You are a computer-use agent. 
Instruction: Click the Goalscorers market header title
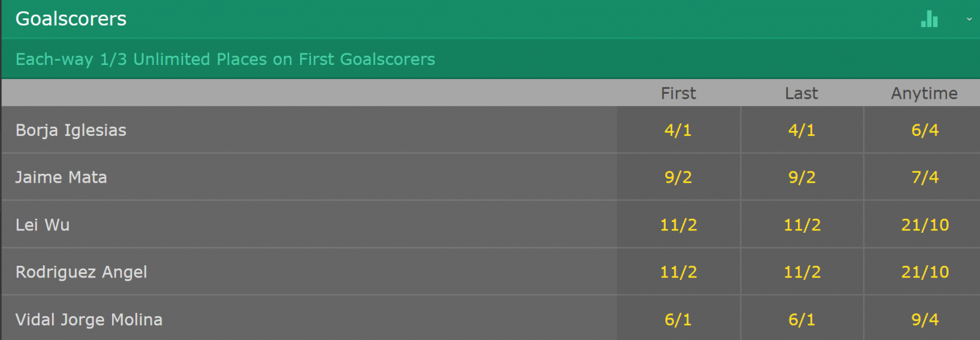[x=71, y=19]
